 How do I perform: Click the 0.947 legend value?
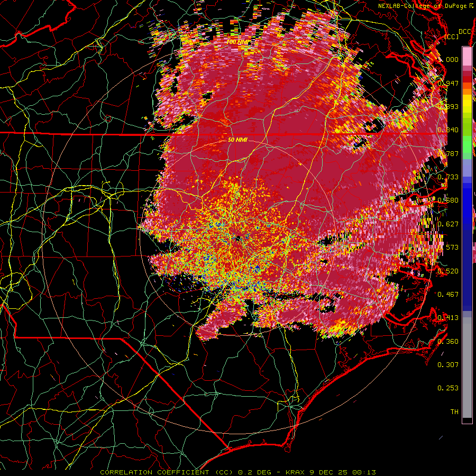point(448,83)
